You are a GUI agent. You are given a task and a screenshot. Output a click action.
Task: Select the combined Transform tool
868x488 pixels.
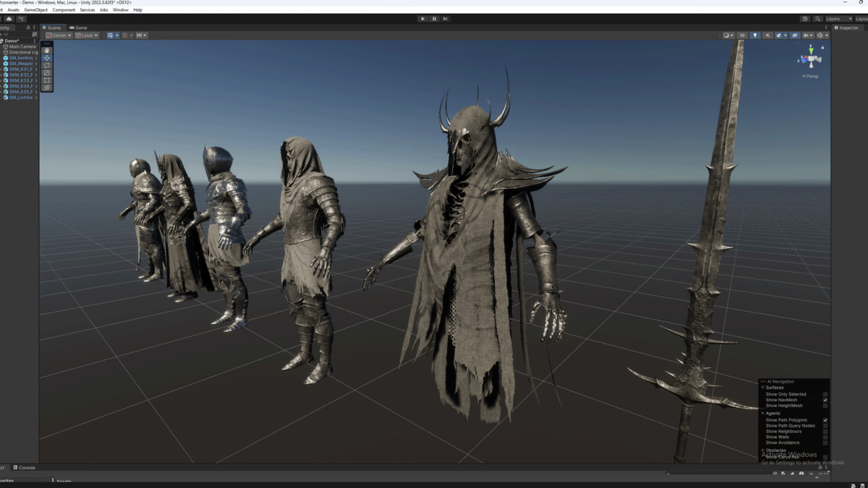tap(47, 87)
